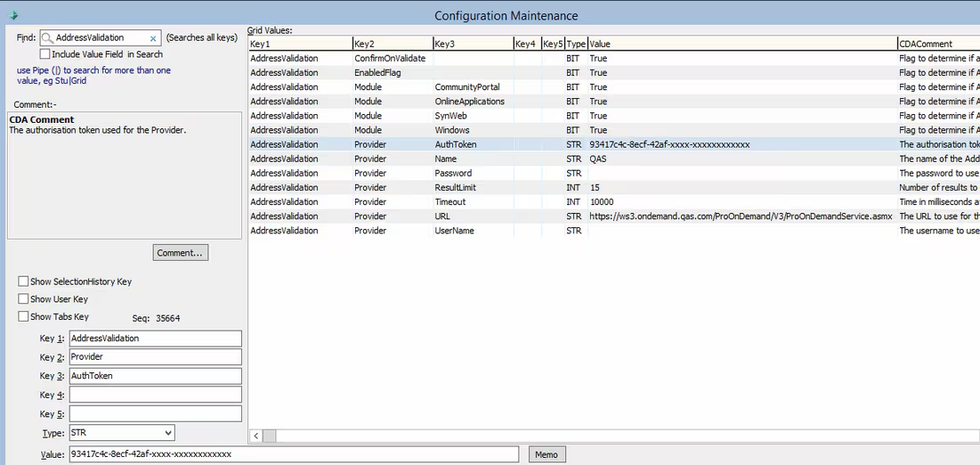Tick the Show SelectionHistory Key checkbox
980x465 pixels.
pyautogui.click(x=23, y=281)
